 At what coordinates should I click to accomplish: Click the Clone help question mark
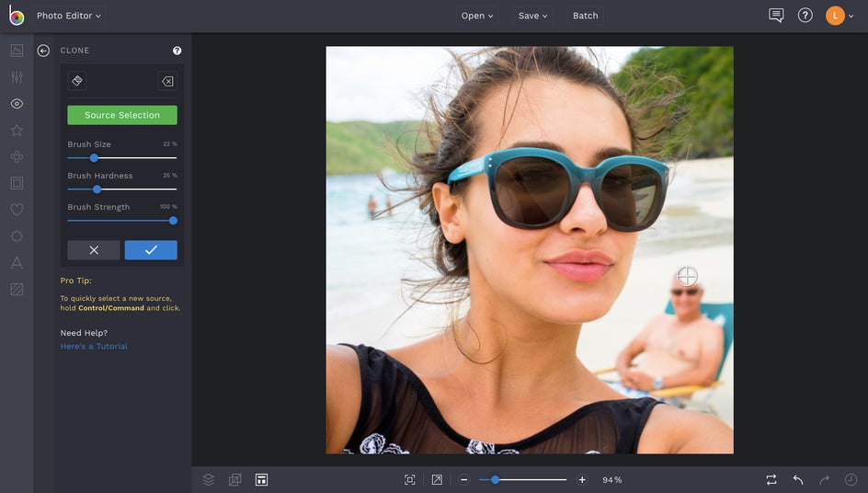tap(177, 51)
